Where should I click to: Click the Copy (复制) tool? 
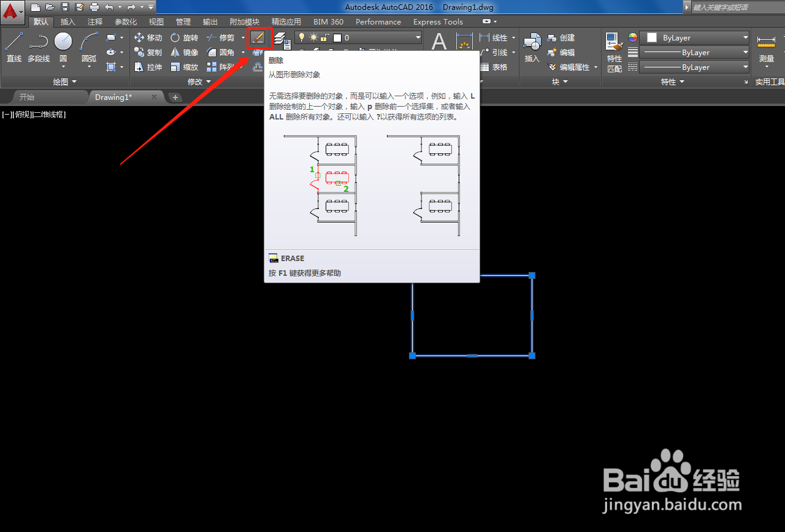click(x=148, y=52)
